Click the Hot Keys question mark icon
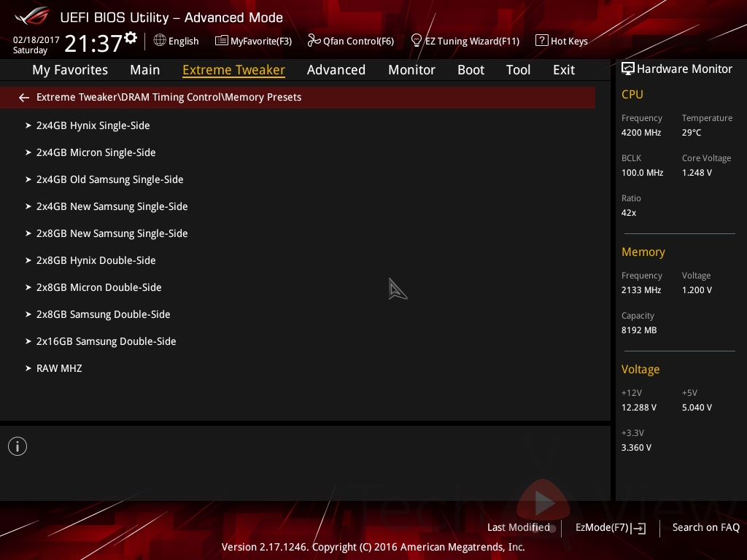The image size is (747, 560). coord(542,41)
